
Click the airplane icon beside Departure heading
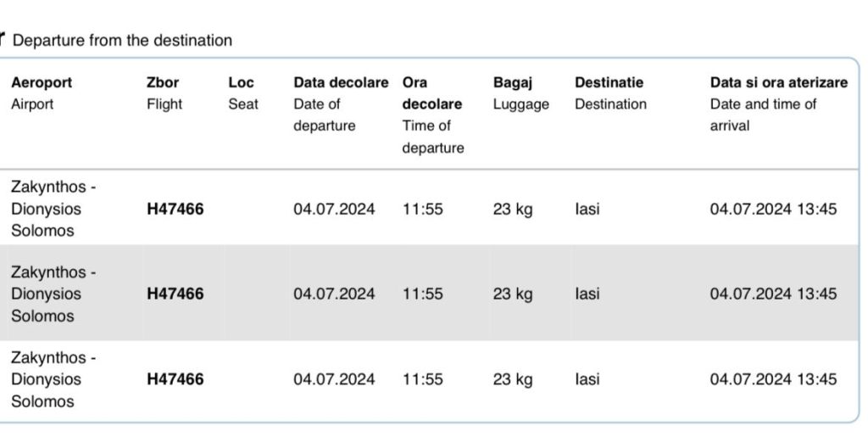point(3,39)
